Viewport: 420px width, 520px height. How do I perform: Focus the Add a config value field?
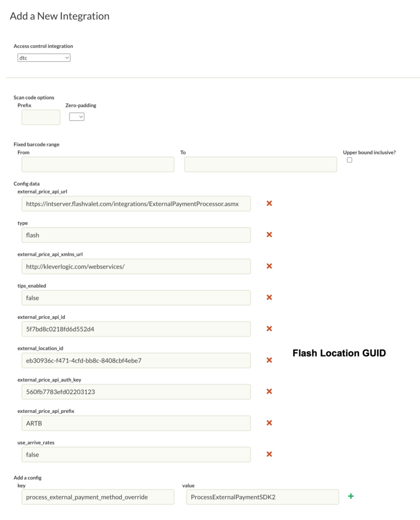(263, 497)
